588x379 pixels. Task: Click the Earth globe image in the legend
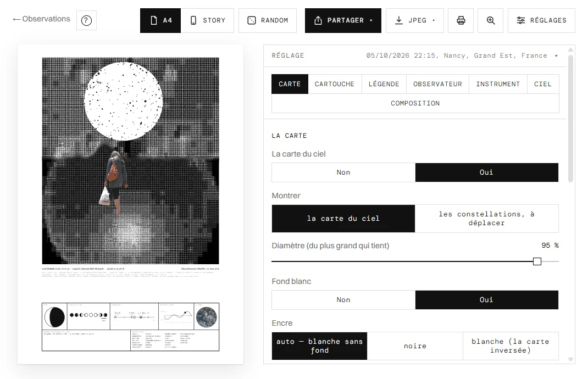tap(206, 317)
